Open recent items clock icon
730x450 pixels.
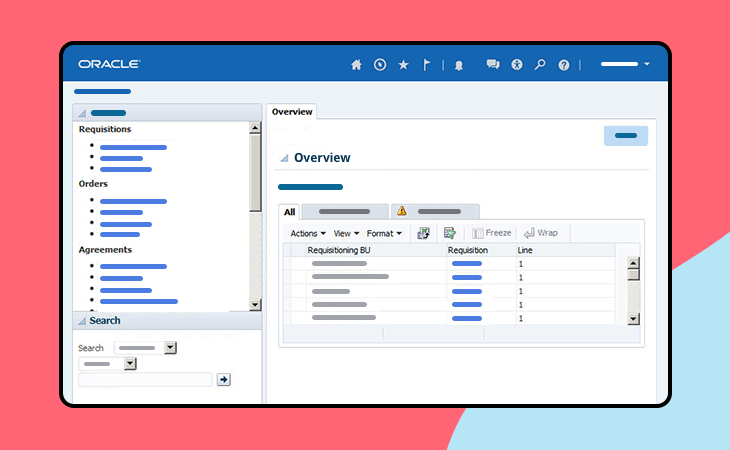coord(380,65)
